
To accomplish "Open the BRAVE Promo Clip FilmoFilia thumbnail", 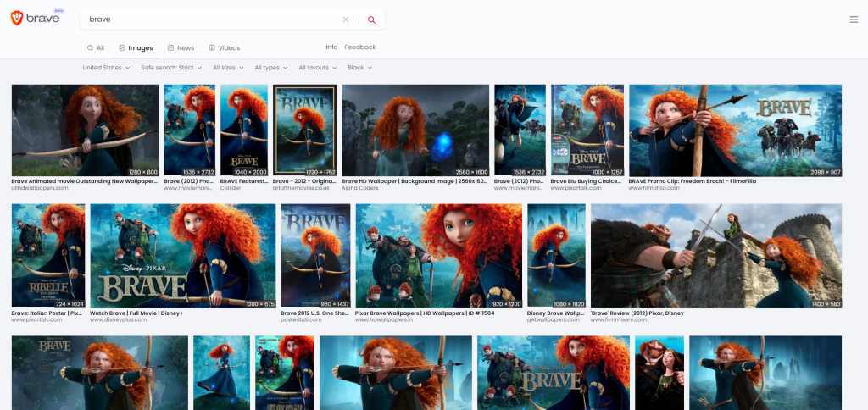I will click(x=735, y=130).
